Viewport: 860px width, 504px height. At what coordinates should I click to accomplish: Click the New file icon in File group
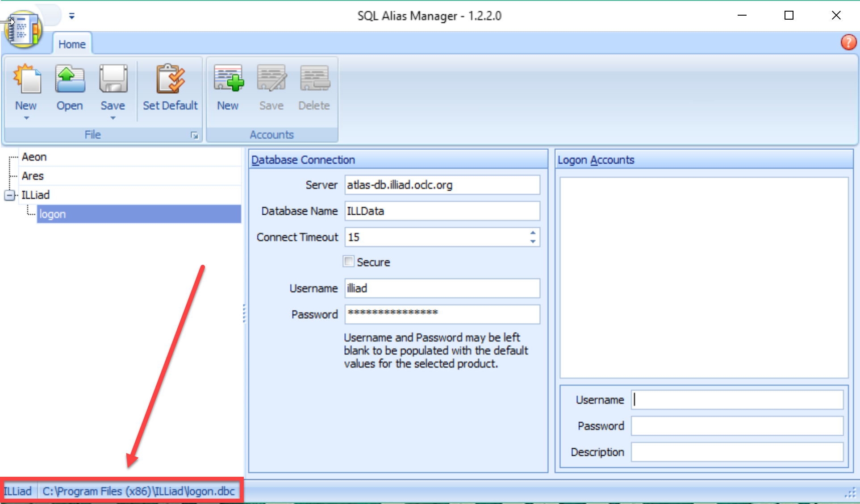coord(27,79)
